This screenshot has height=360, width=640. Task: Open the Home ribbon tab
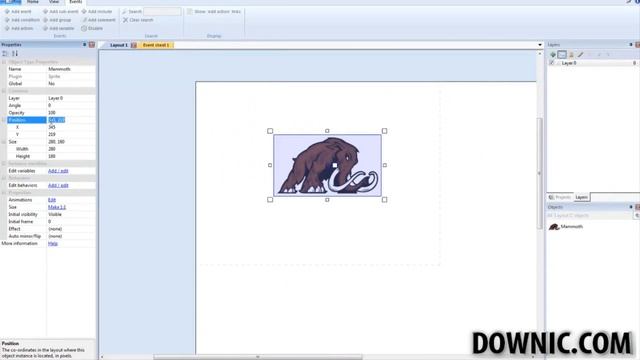coord(33,2)
